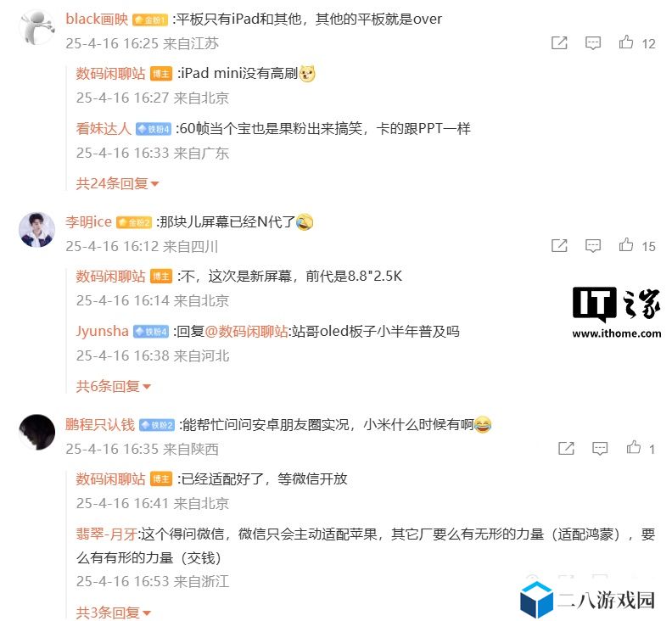Open black画映 avatar profile

[36, 27]
